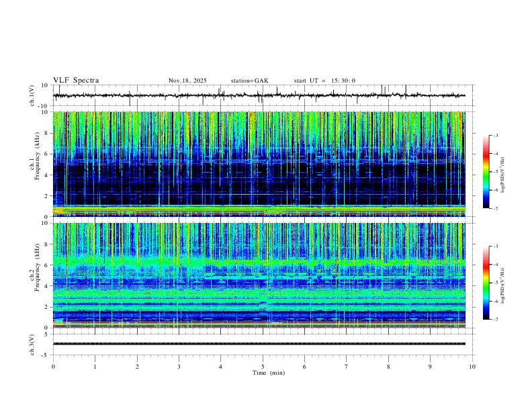Click the time axis tick label '10'
This screenshot has height=411, width=532.
(472, 367)
